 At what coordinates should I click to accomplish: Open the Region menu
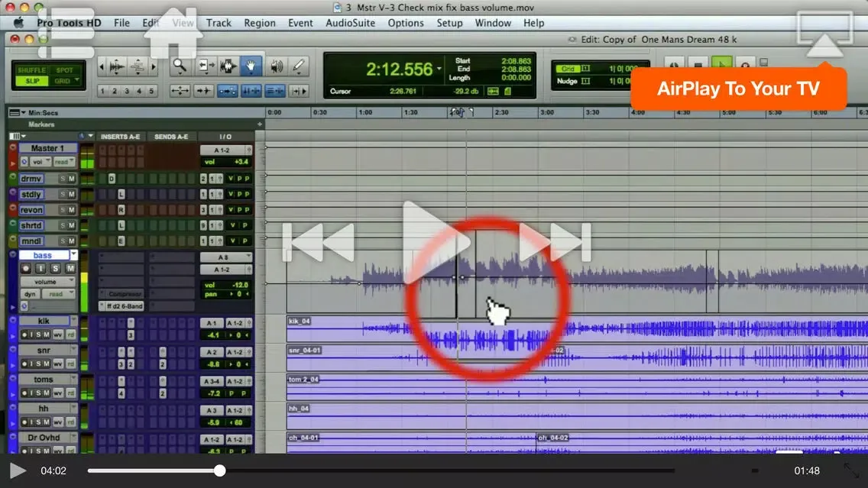point(260,23)
